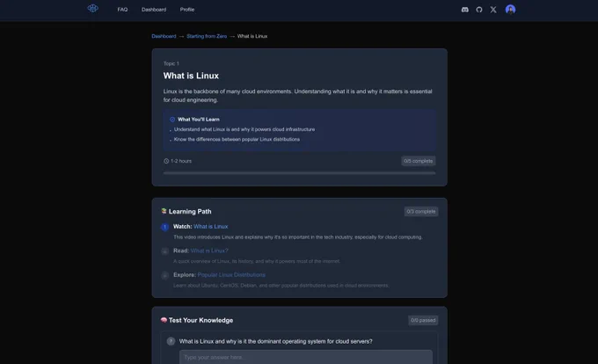
Task: Click the Starting from Zero breadcrumb link
Action: click(x=207, y=36)
